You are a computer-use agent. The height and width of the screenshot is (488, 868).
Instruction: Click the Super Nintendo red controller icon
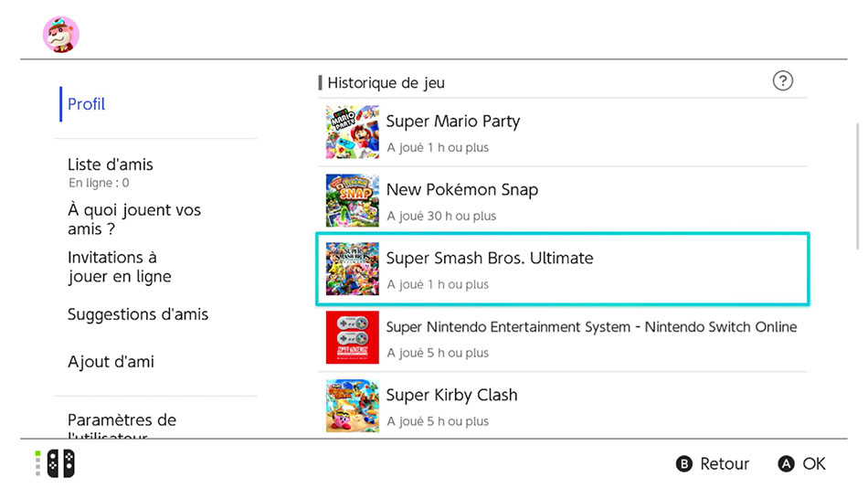pyautogui.click(x=352, y=337)
